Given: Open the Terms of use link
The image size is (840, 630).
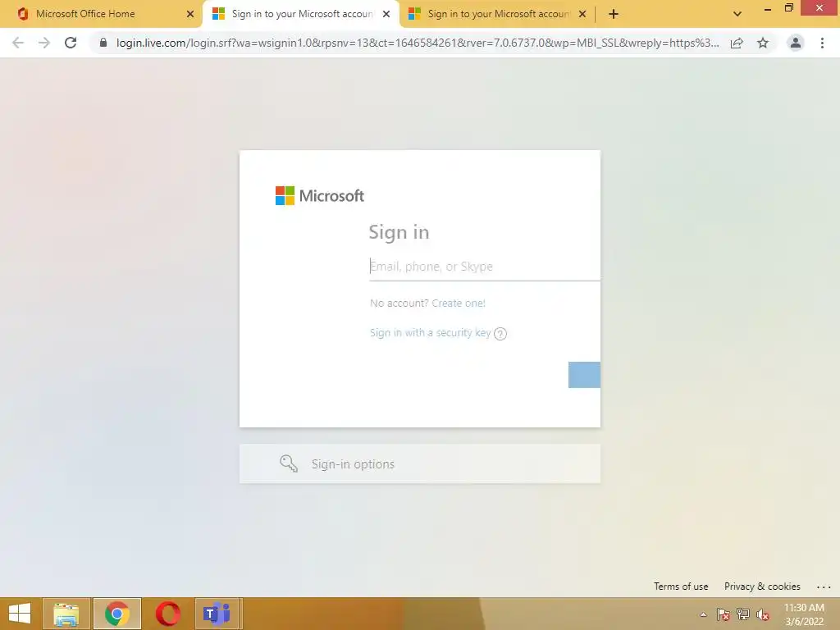Looking at the screenshot, I should (681, 587).
